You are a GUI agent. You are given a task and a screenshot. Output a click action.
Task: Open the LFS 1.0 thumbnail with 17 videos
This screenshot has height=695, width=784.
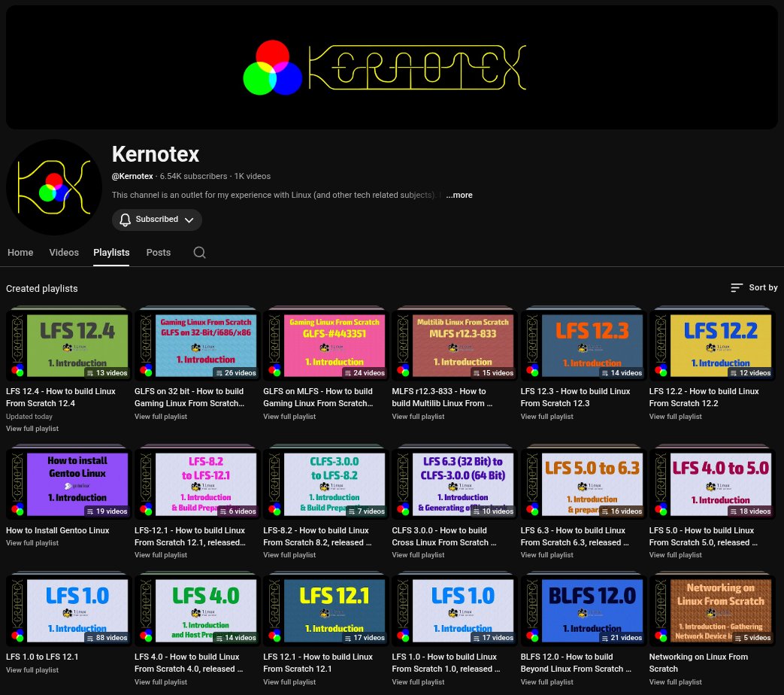pos(455,611)
